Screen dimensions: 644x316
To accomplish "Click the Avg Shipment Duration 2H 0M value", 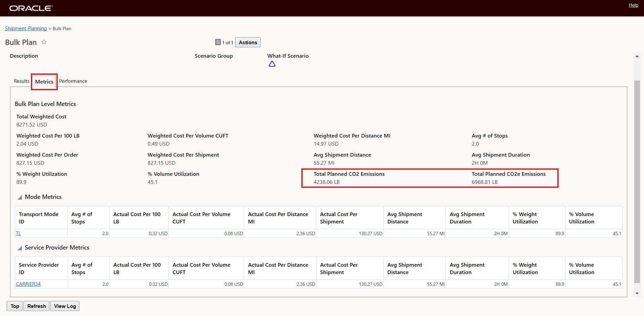I will [480, 163].
